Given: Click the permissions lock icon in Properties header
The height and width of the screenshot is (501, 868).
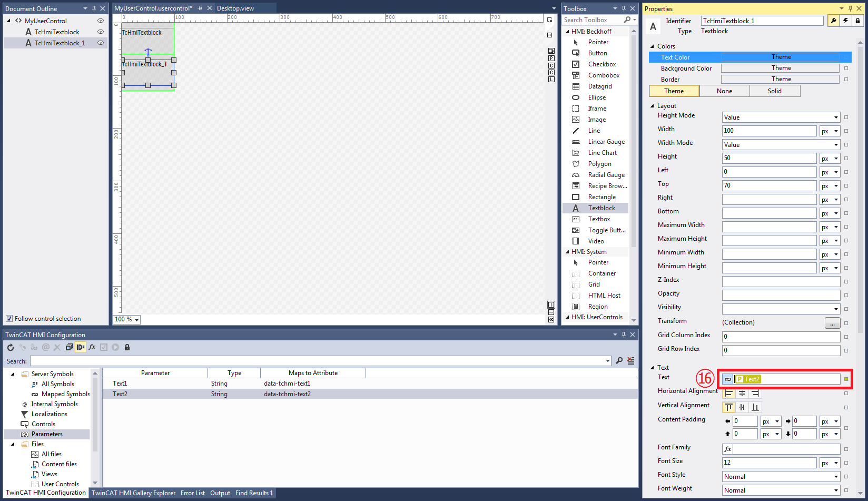Looking at the screenshot, I should pyautogui.click(x=858, y=21).
